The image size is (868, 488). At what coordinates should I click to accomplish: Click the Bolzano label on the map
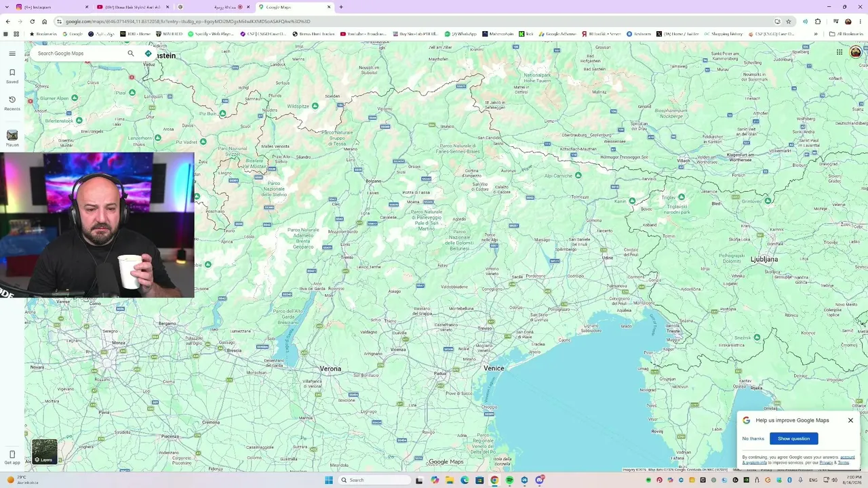coord(374,181)
